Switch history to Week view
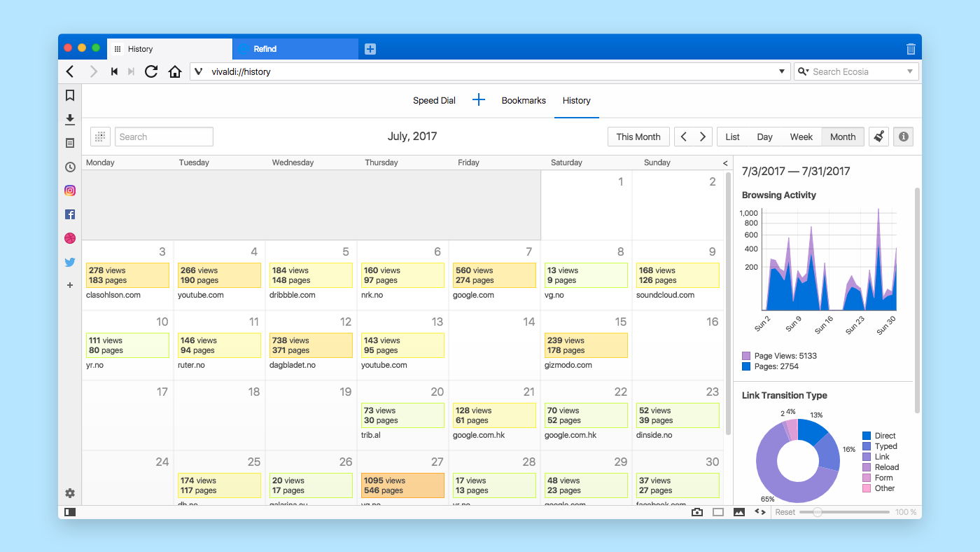 point(801,137)
